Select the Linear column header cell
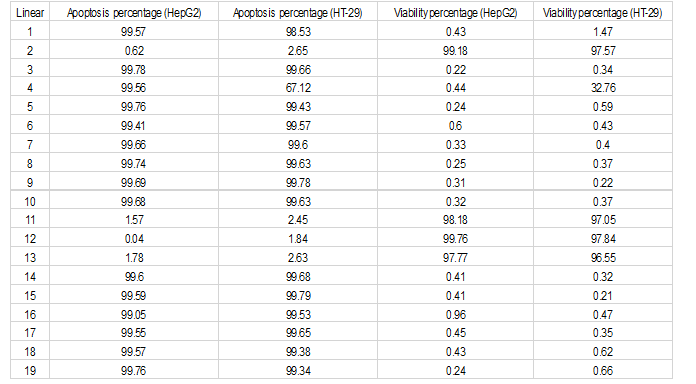 point(30,12)
